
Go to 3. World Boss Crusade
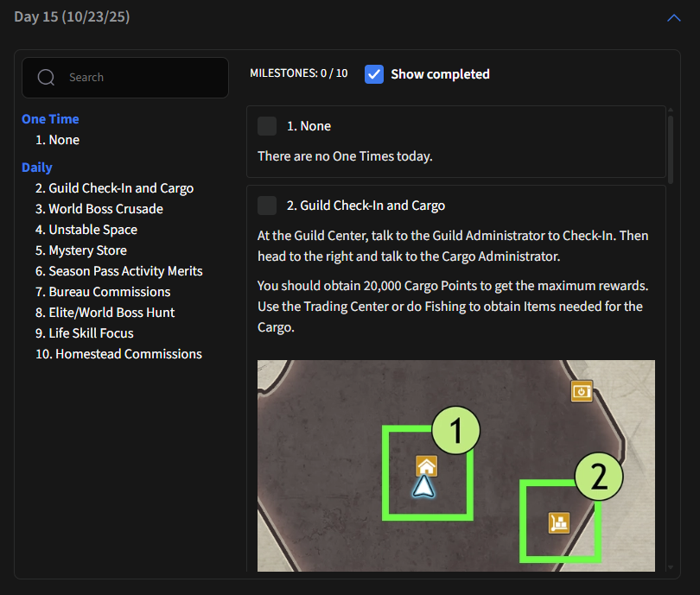click(99, 209)
